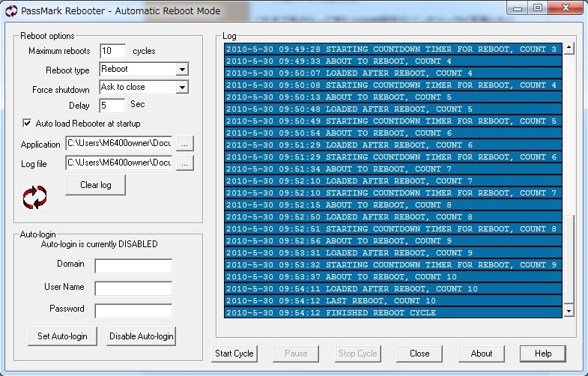Click the log scrollbar down arrow

click(x=569, y=311)
